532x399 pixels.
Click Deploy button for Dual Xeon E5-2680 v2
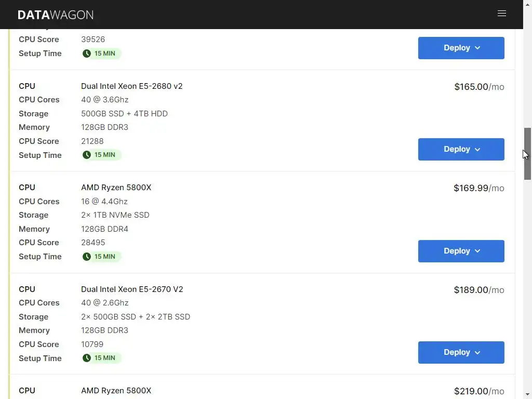pyautogui.click(x=457, y=149)
